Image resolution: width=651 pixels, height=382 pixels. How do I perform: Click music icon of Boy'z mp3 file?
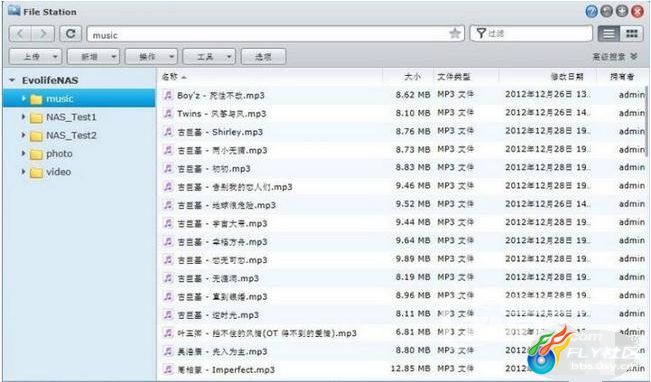click(168, 95)
